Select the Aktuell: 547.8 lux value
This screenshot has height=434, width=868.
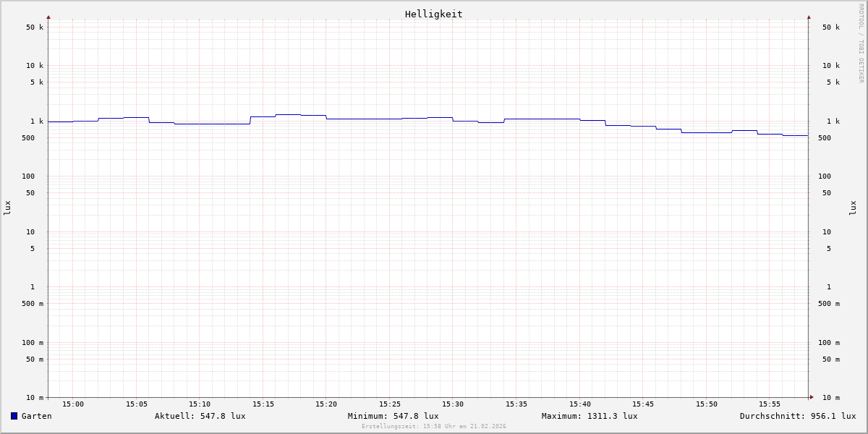(200, 416)
